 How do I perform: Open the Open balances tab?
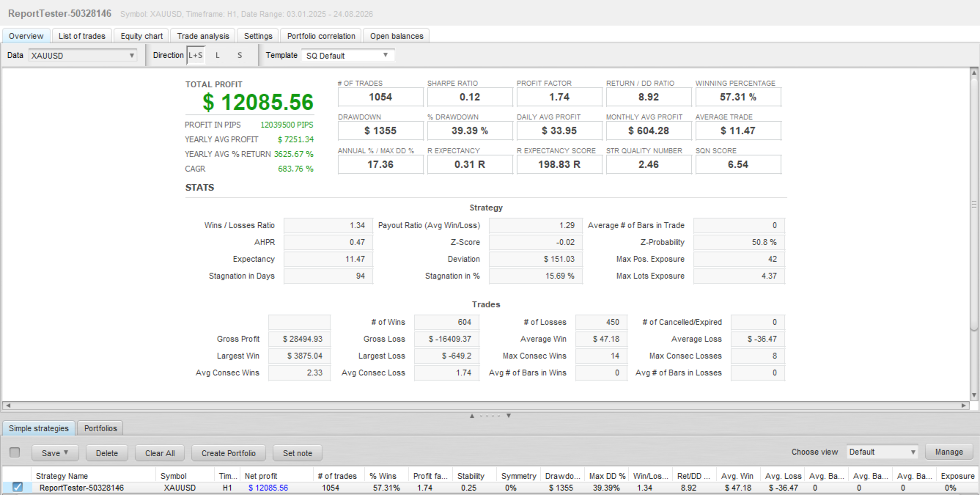click(x=397, y=36)
